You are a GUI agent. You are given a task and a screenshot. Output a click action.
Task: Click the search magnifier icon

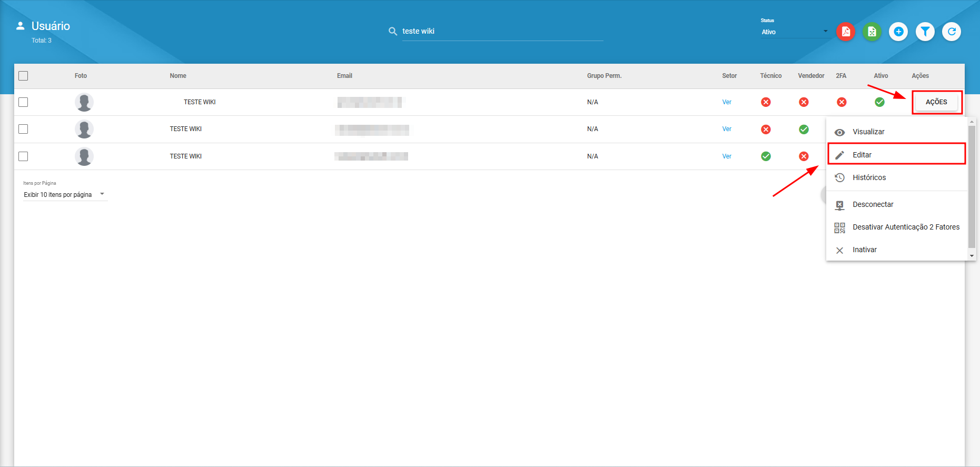tap(393, 31)
